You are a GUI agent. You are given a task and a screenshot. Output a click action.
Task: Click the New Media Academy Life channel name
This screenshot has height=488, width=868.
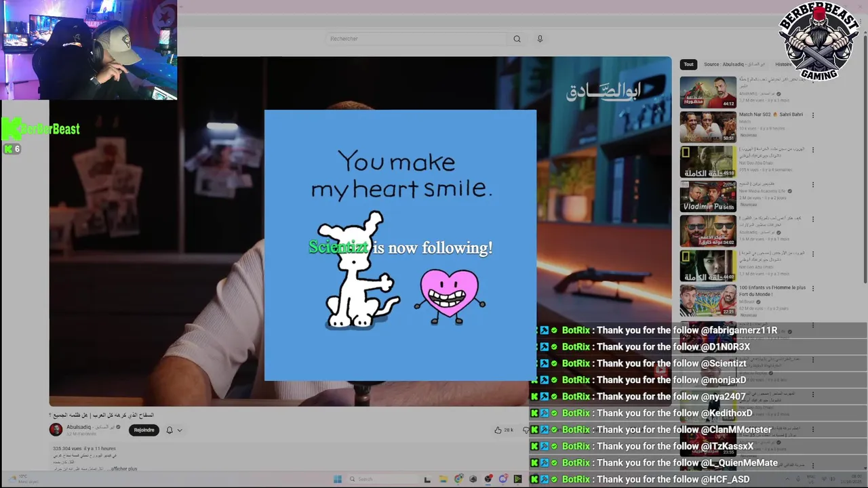[x=762, y=191]
